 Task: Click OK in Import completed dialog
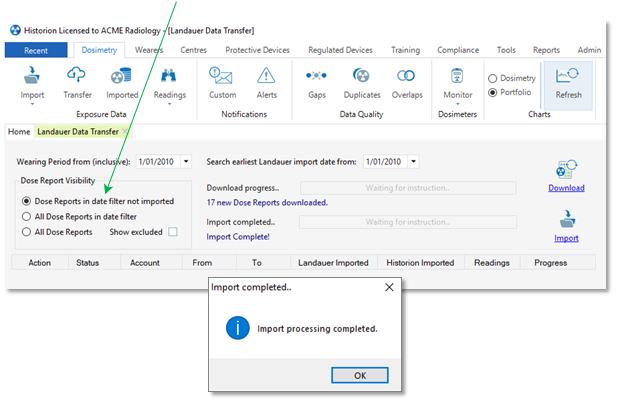click(359, 375)
